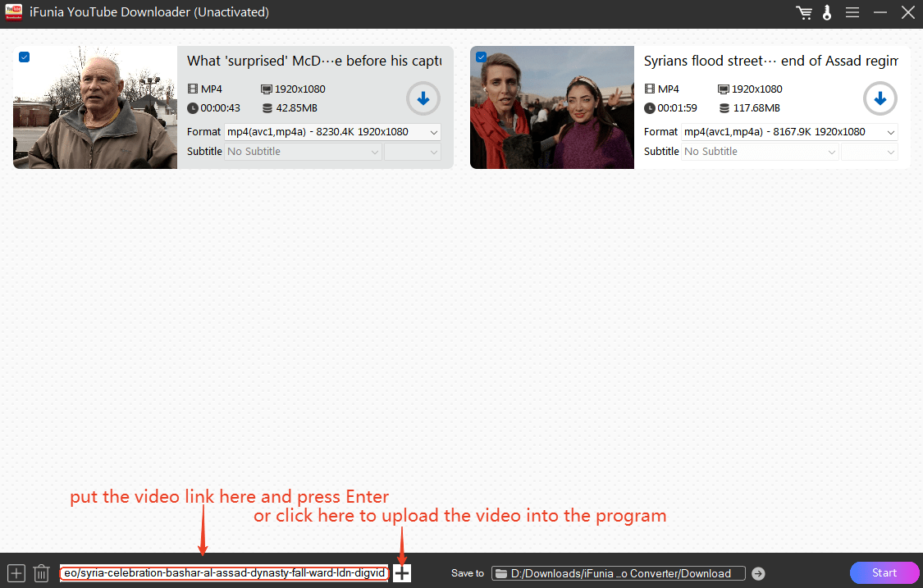Image resolution: width=923 pixels, height=588 pixels.
Task: Download the McDonald's video with arrow button
Action: coord(423,99)
